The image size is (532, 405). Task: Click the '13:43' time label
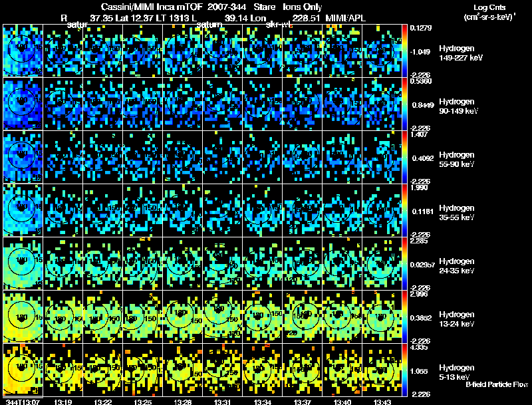[x=382, y=402]
